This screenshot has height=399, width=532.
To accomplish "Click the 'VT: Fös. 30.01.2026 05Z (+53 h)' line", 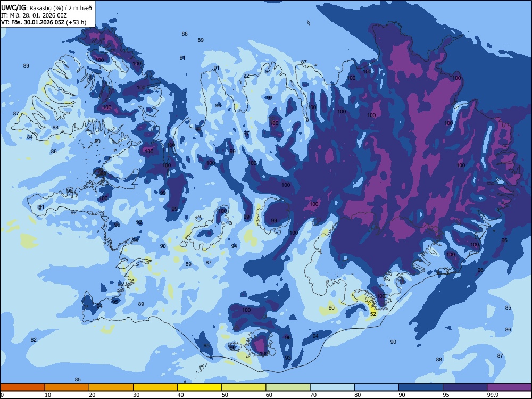I will 44,22.
